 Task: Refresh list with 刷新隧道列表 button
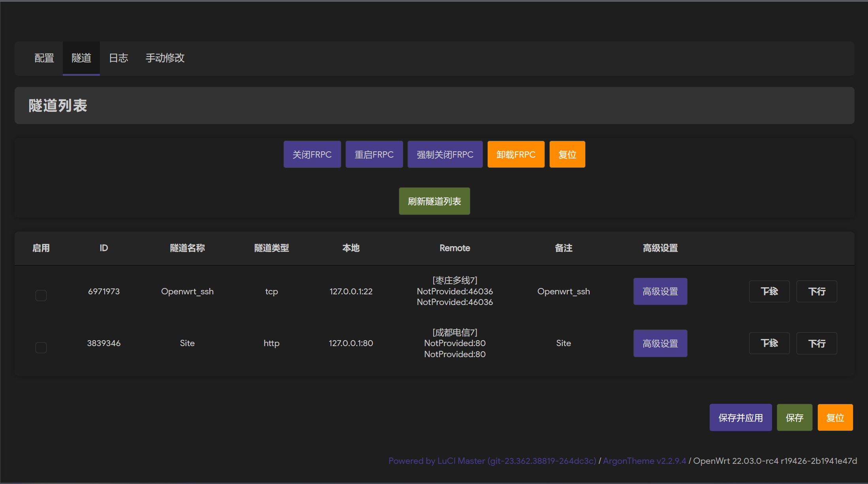click(x=434, y=201)
